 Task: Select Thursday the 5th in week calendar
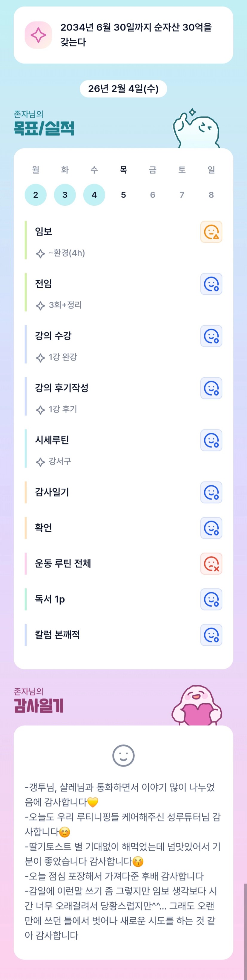123,195
